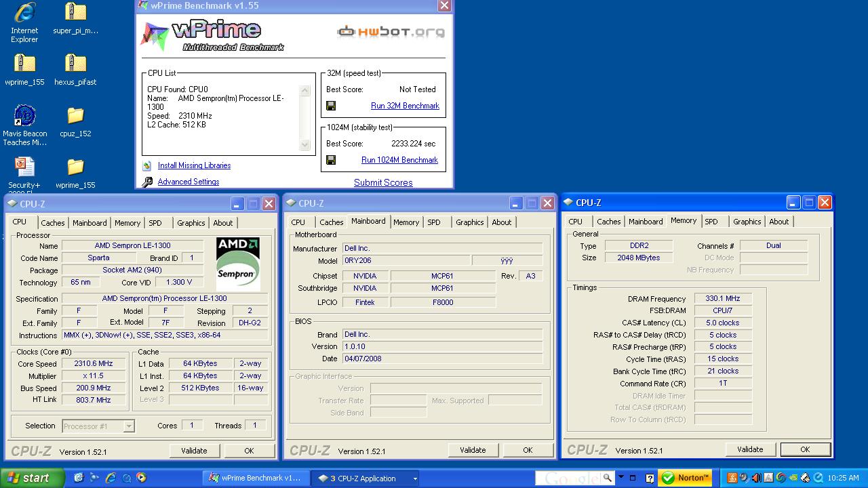Open the Norton status button on taskbar
Image resolution: width=868 pixels, height=488 pixels.
coord(685,478)
